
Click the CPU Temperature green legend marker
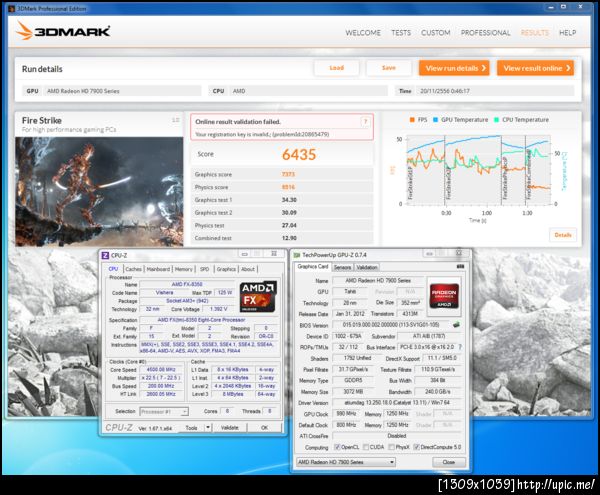click(496, 120)
